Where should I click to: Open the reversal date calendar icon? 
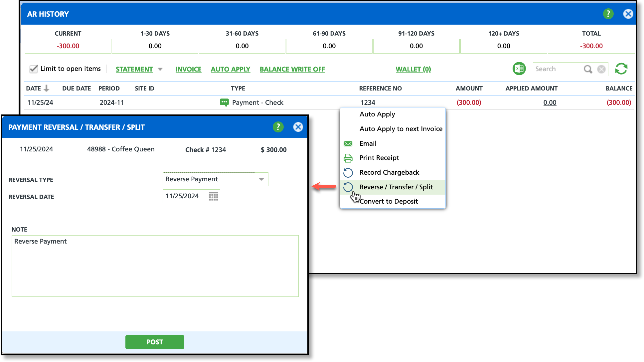pos(213,196)
